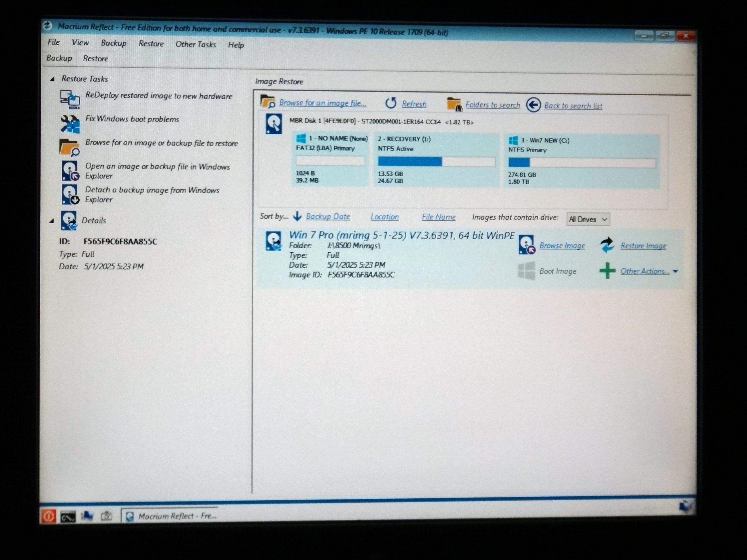Click the Win 7 Pro image disk icon

pyautogui.click(x=273, y=241)
